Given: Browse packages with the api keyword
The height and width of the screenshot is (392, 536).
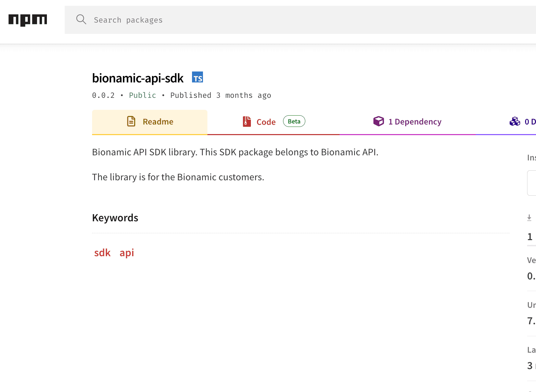Looking at the screenshot, I should pos(126,252).
